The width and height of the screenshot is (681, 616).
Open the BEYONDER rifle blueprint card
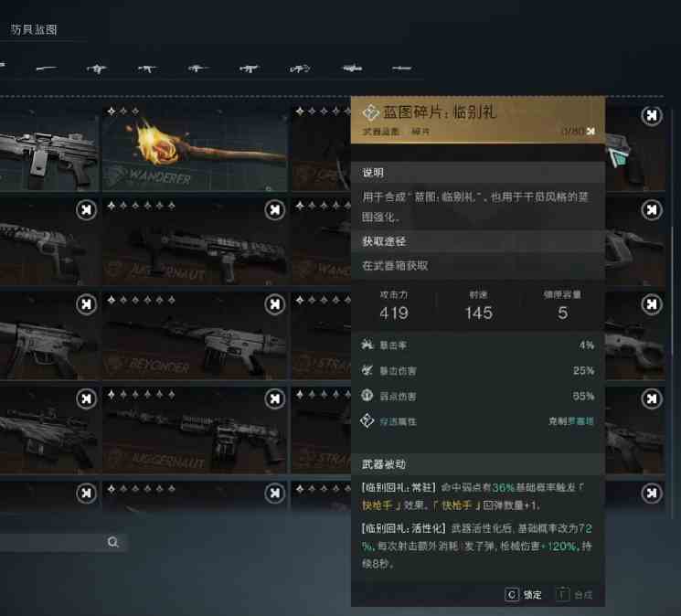[195, 335]
